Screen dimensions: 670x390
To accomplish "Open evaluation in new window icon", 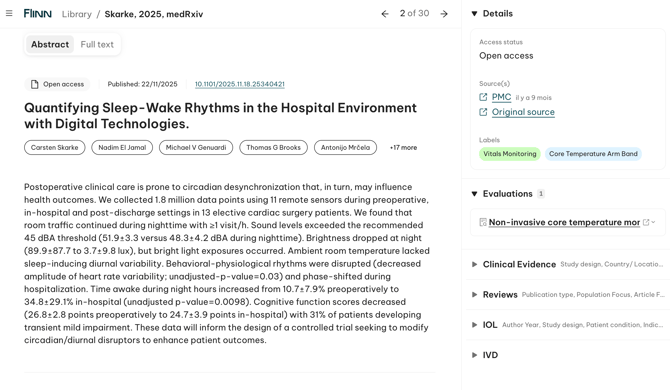I will click(646, 222).
